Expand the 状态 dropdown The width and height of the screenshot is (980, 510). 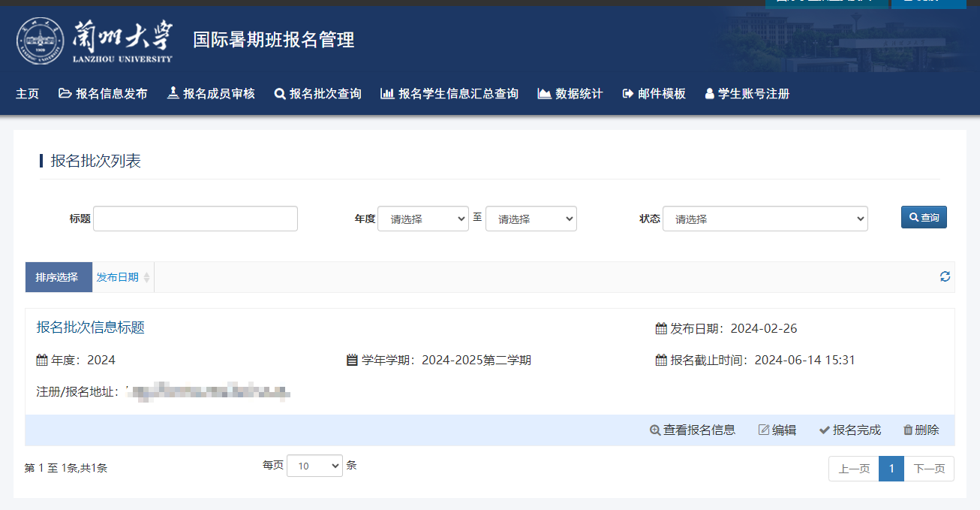pyautogui.click(x=765, y=219)
